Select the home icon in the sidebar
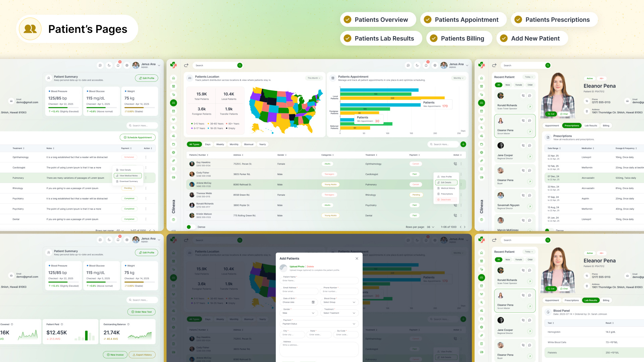This screenshot has width=644, height=362. point(173,78)
